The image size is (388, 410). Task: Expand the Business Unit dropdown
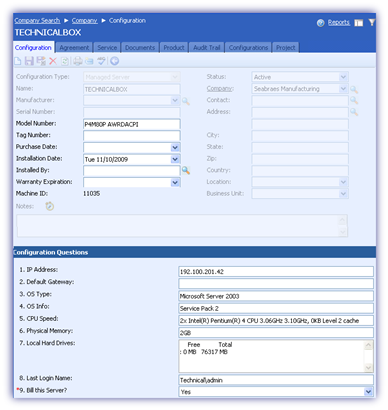343,194
